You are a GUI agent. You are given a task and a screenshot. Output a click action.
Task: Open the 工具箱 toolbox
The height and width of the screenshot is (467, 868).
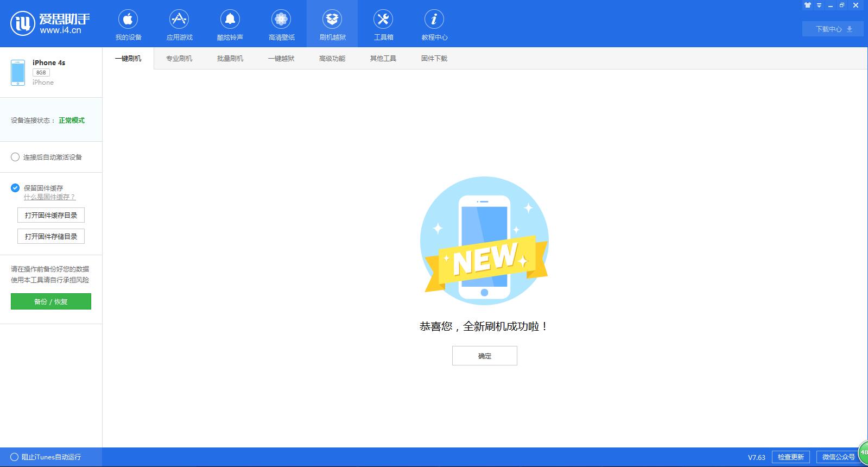point(383,24)
